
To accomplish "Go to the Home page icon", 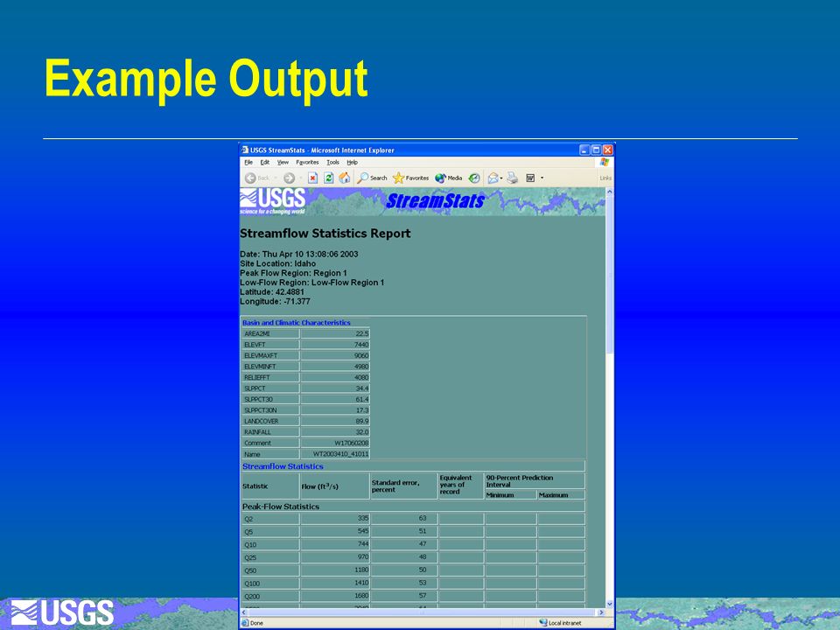I will pos(345,178).
